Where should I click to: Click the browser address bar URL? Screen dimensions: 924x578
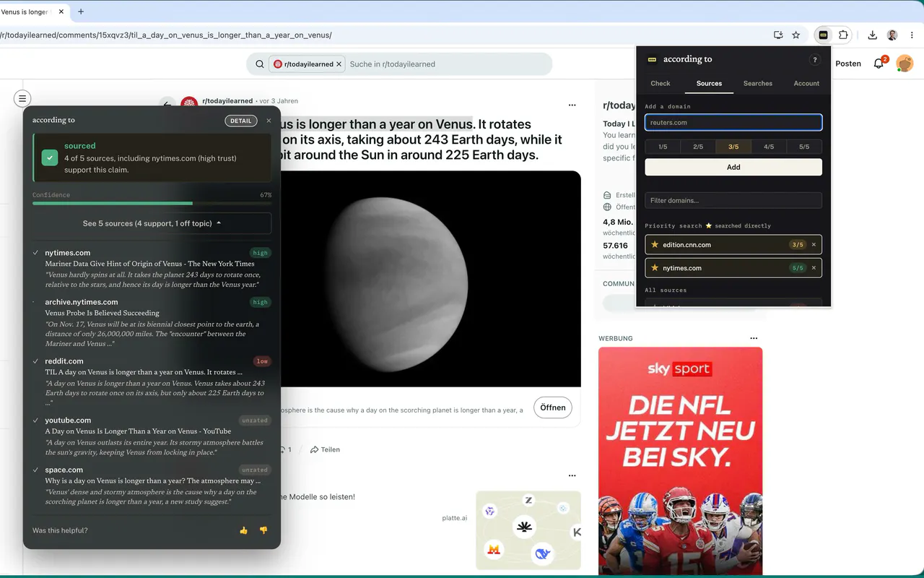click(x=166, y=35)
